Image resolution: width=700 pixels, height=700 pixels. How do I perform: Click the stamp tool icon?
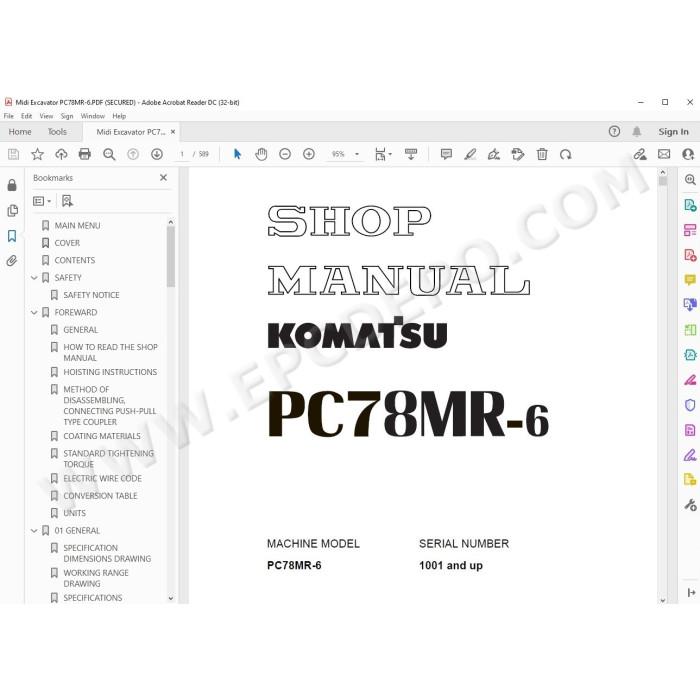pos(518,154)
